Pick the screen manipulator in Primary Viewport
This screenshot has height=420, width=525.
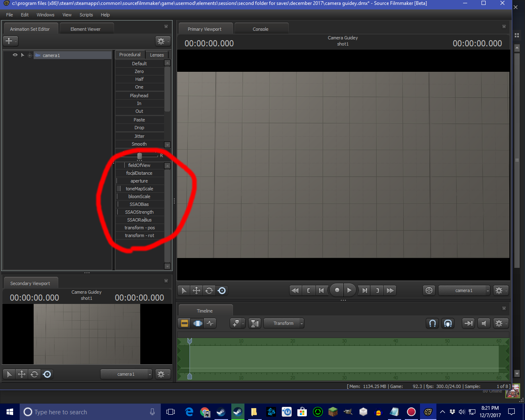click(x=222, y=290)
